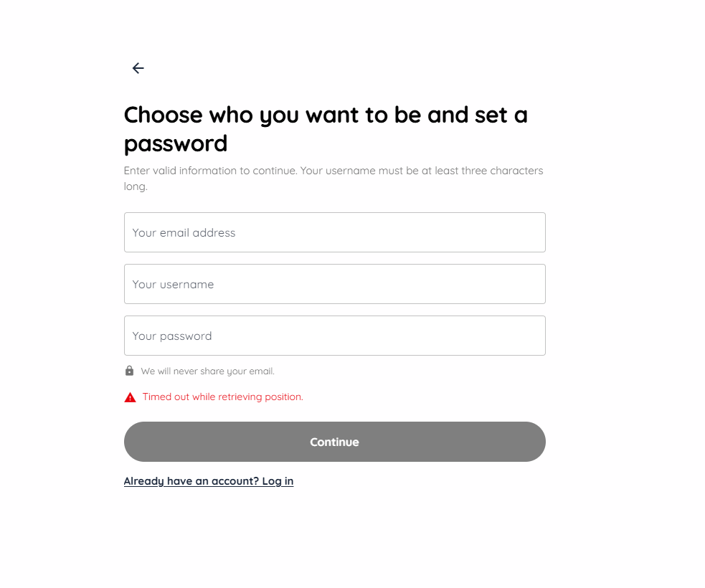
Task: Click the alert icon beside the timeout error
Action: tap(130, 397)
